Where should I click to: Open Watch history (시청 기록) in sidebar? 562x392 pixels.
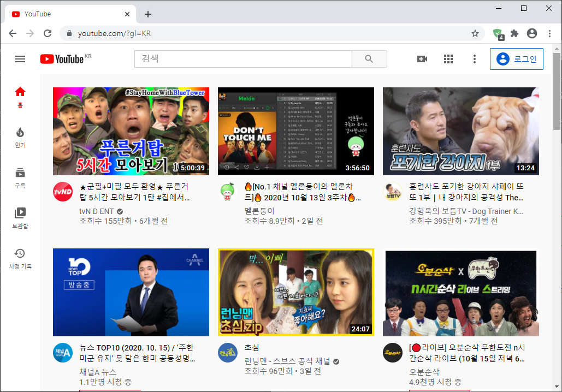[20, 259]
